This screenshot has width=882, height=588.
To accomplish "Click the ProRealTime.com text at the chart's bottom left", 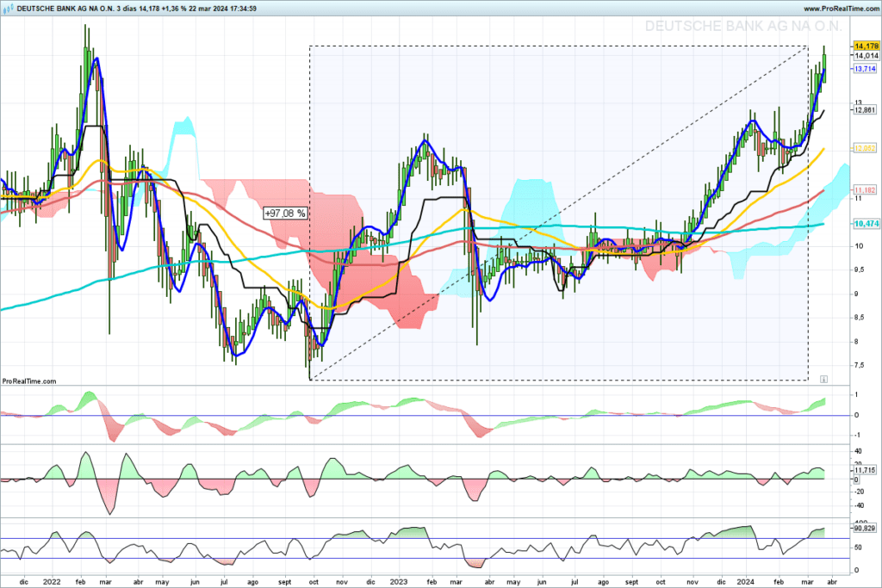I will tap(29, 381).
